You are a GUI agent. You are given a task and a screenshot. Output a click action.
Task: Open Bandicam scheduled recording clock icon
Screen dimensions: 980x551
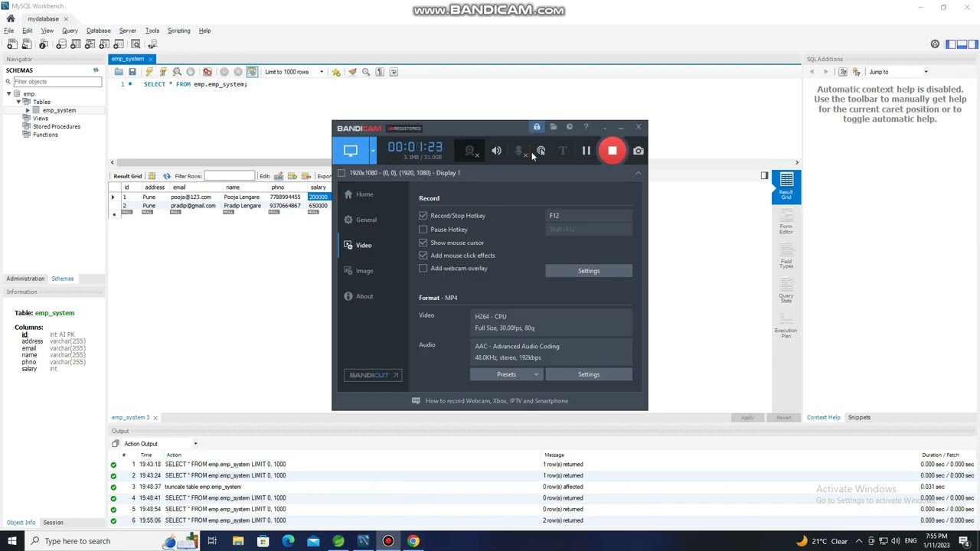570,127
